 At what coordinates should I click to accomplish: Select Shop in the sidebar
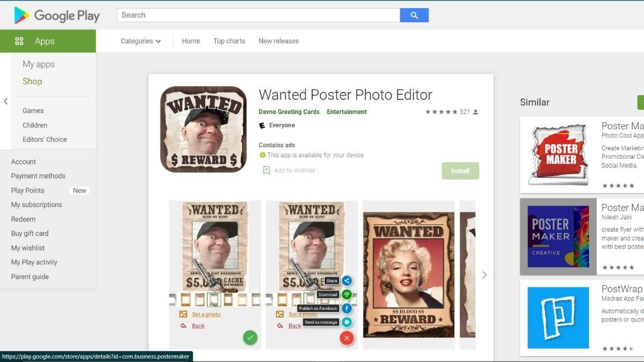(x=32, y=82)
